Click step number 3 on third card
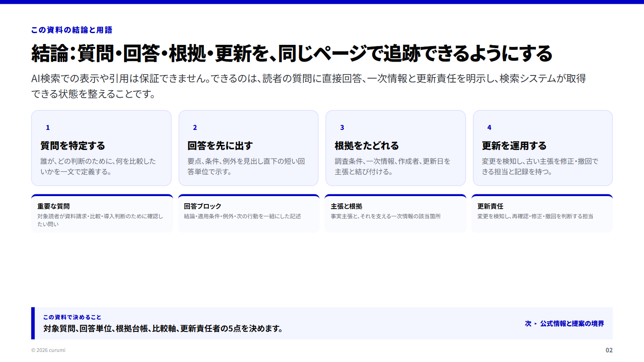Screen dimensions: 644x362 pyautogui.click(x=342, y=127)
